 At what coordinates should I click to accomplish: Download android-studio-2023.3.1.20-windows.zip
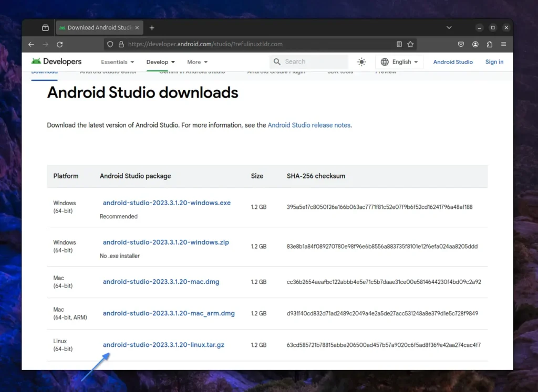pos(165,242)
